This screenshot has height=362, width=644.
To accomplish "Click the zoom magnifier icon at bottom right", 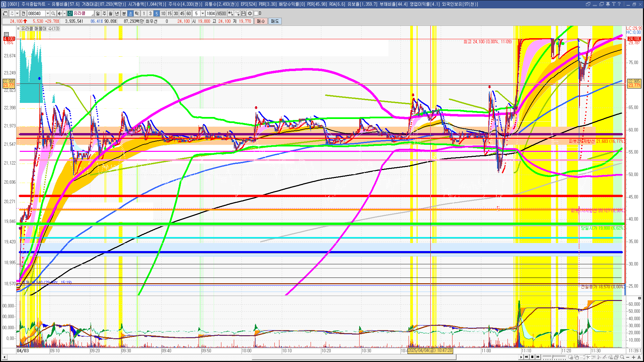I will (622, 357).
